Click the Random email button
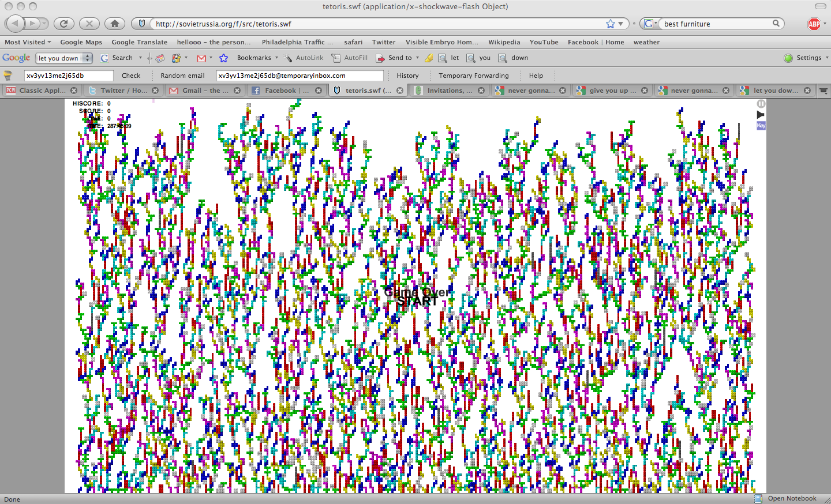 (182, 76)
